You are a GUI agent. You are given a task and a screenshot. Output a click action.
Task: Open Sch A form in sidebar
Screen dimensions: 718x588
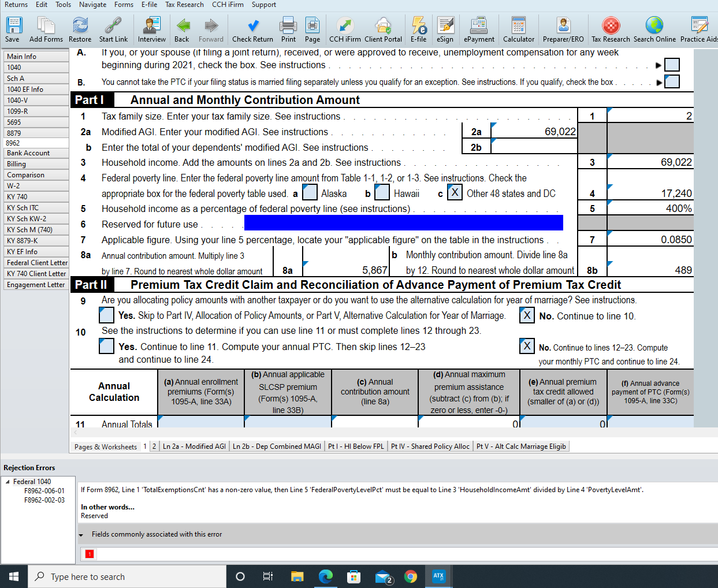(x=36, y=79)
